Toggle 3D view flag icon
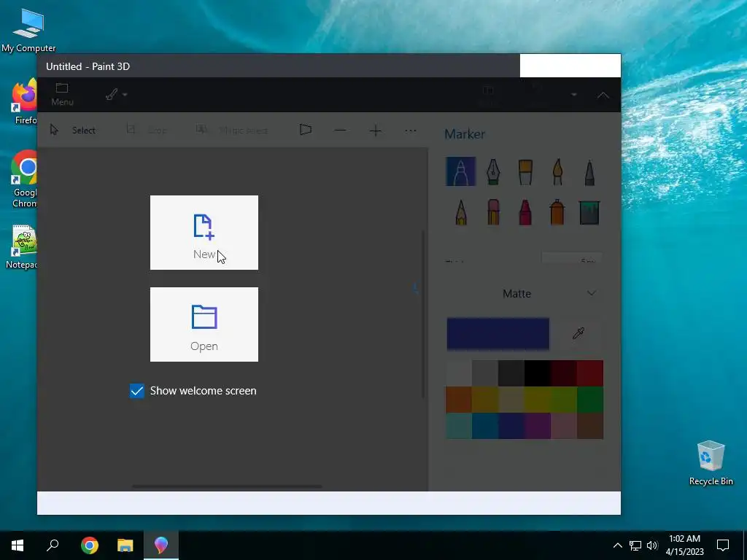 click(x=306, y=130)
